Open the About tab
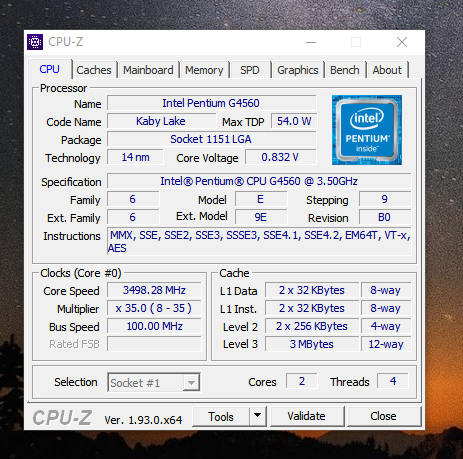 tap(387, 70)
